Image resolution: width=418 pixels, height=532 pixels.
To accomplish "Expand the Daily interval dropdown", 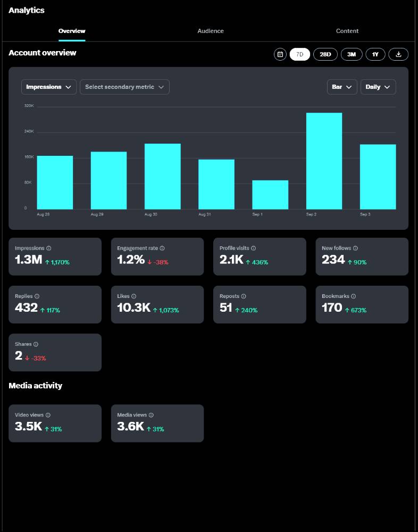I will click(x=378, y=87).
